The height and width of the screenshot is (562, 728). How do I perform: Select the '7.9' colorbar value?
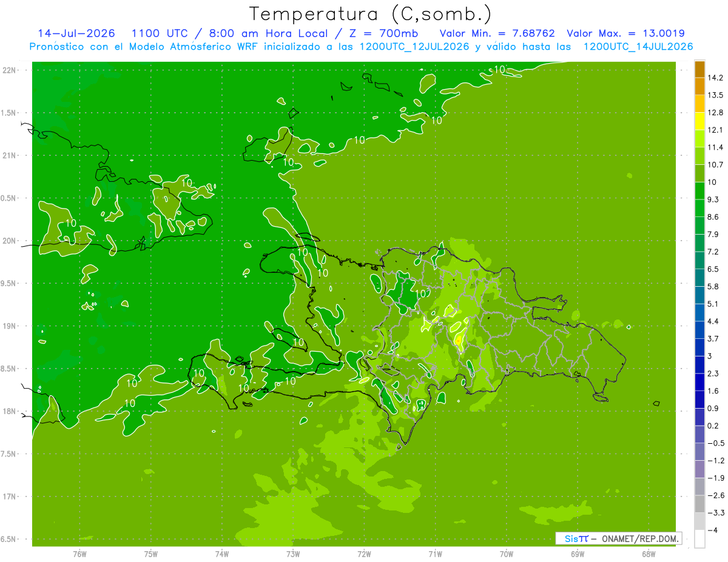pos(713,234)
